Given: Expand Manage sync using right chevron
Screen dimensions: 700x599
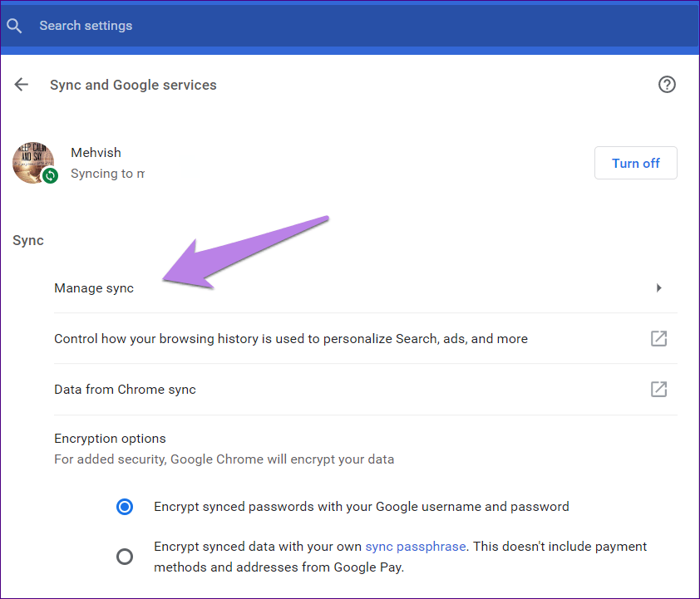Looking at the screenshot, I should pos(659,287).
